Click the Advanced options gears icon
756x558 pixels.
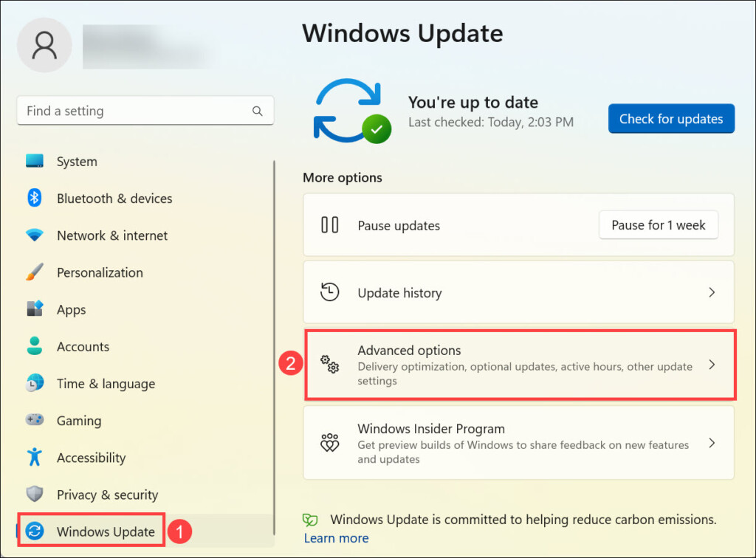[329, 364]
